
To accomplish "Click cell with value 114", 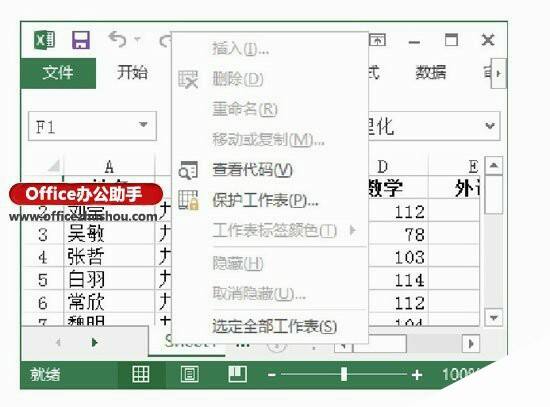I will (398, 280).
